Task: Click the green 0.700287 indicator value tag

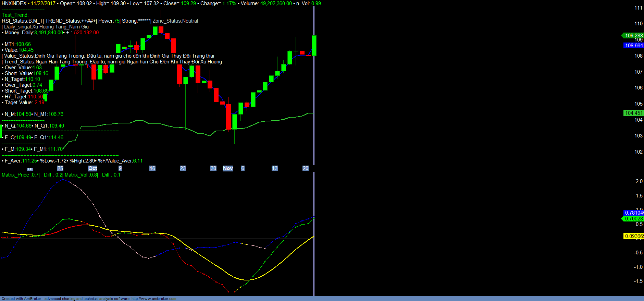Action: tap(634, 218)
